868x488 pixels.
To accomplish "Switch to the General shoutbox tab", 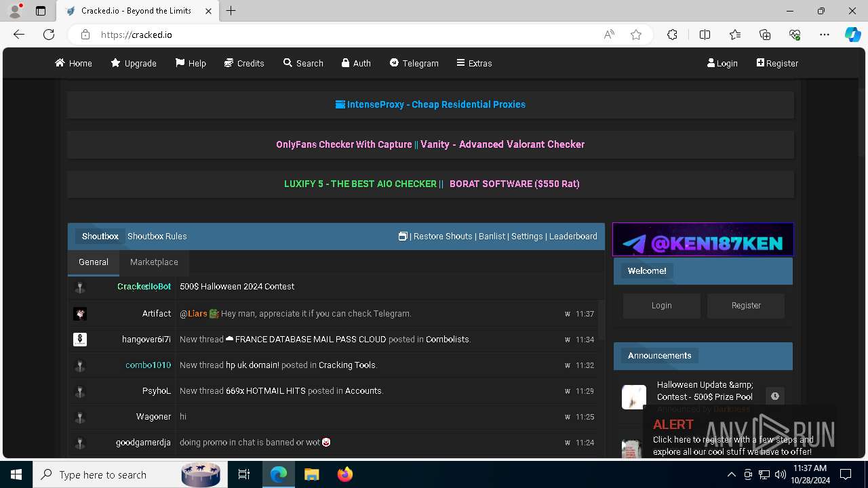I will click(94, 262).
